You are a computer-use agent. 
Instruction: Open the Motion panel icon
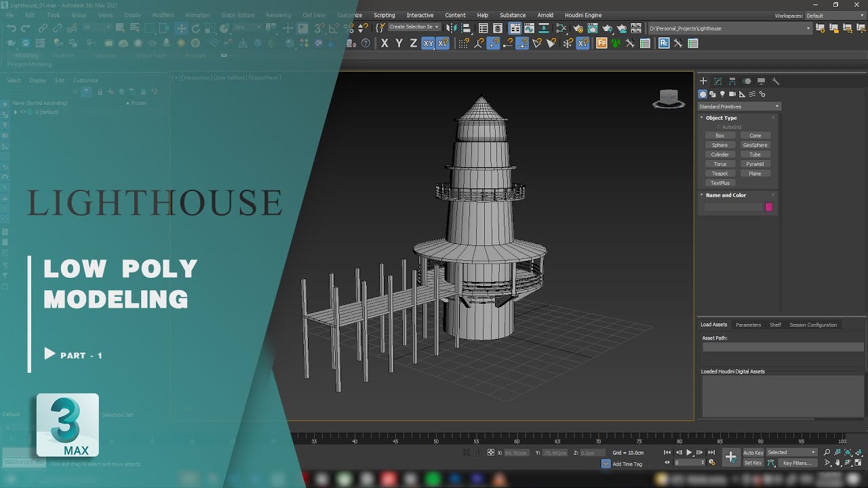[x=747, y=81]
